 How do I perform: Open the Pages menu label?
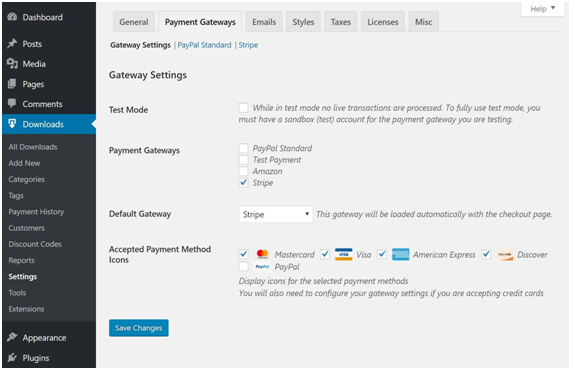(x=33, y=84)
